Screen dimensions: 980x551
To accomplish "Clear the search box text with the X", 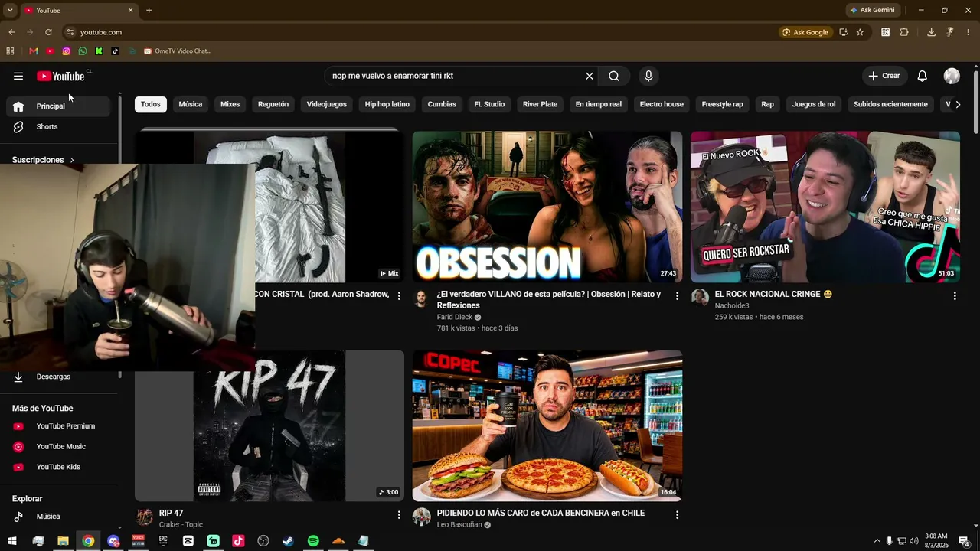I will [590, 76].
